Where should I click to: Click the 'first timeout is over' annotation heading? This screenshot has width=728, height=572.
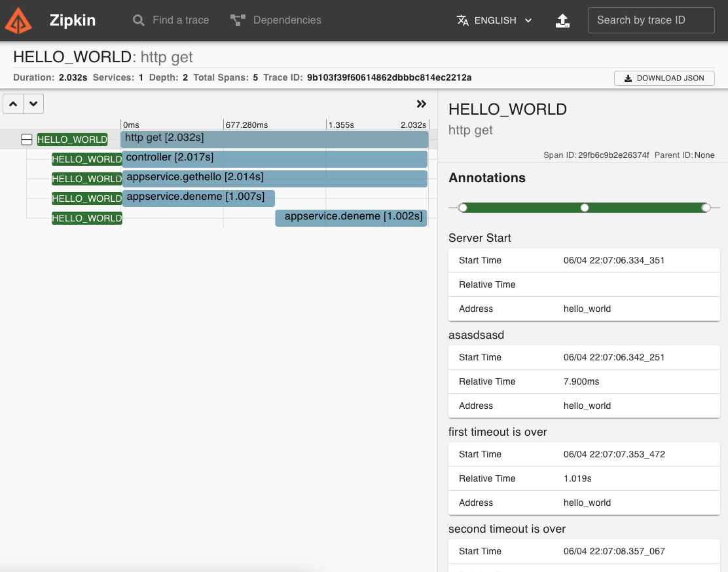(498, 432)
